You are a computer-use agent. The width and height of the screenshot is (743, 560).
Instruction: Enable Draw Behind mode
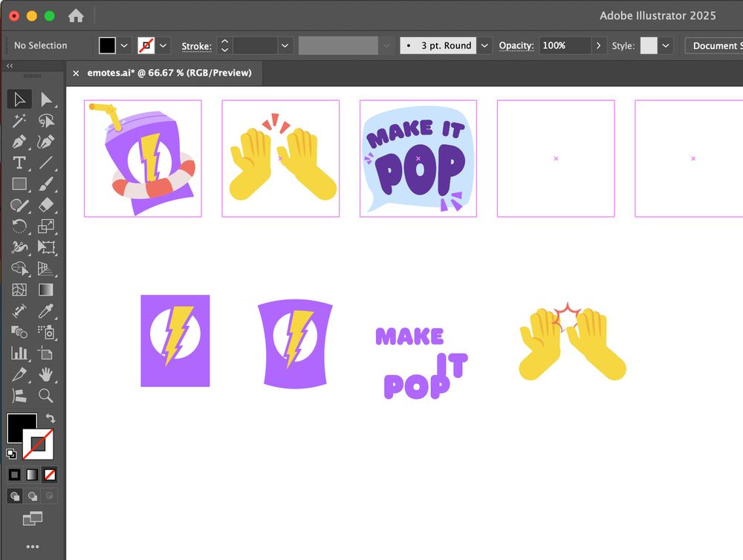tap(32, 496)
